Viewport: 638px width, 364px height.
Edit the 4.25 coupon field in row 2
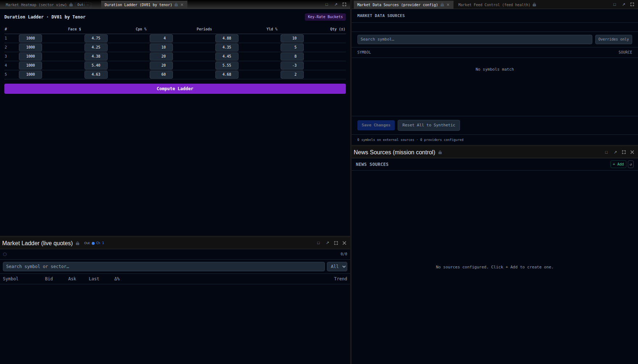click(96, 47)
